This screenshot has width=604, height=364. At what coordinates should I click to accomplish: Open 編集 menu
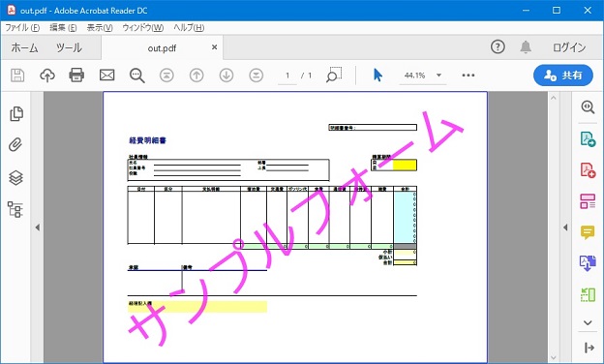click(63, 28)
